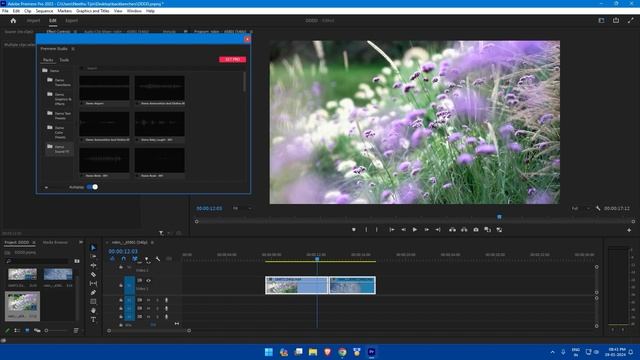Select the Type tool
This screenshot has height=360, width=640.
93,319
